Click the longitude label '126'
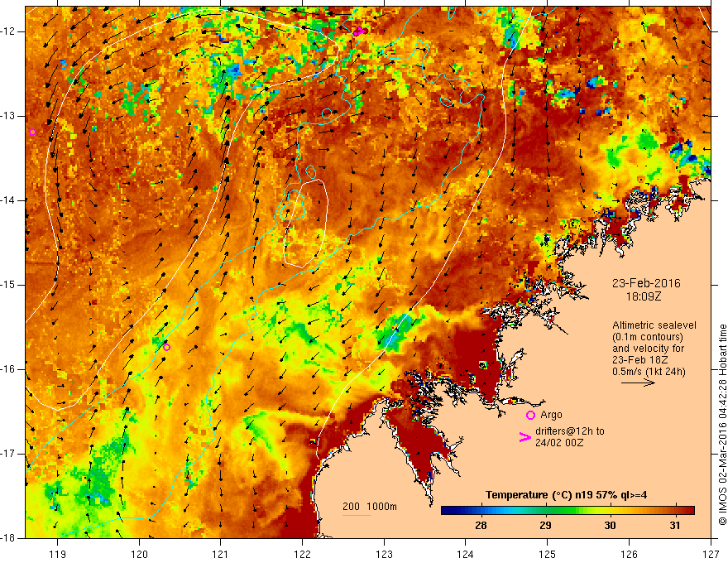 (x=629, y=554)
